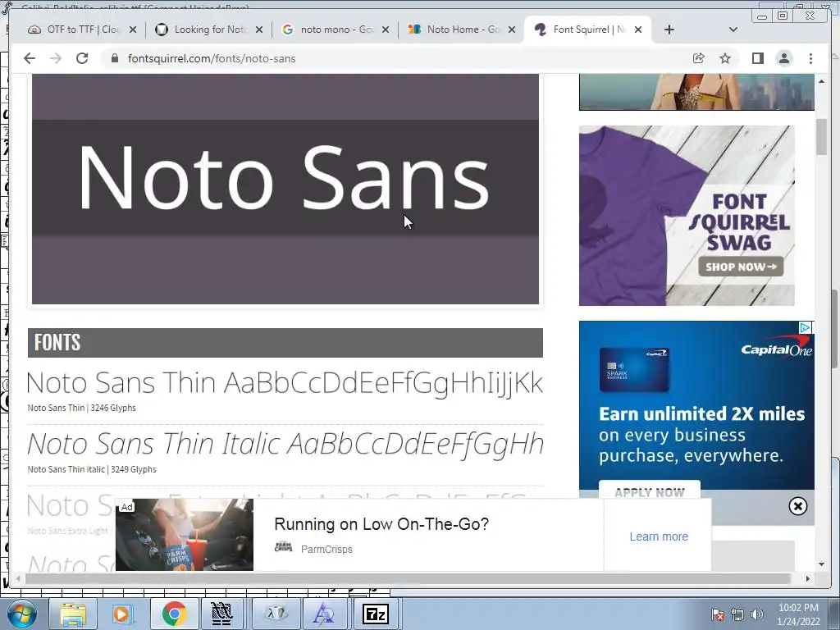The width and height of the screenshot is (840, 630).
Task: Click 'Running on Low On-The-Go?' headline
Action: tap(381, 524)
